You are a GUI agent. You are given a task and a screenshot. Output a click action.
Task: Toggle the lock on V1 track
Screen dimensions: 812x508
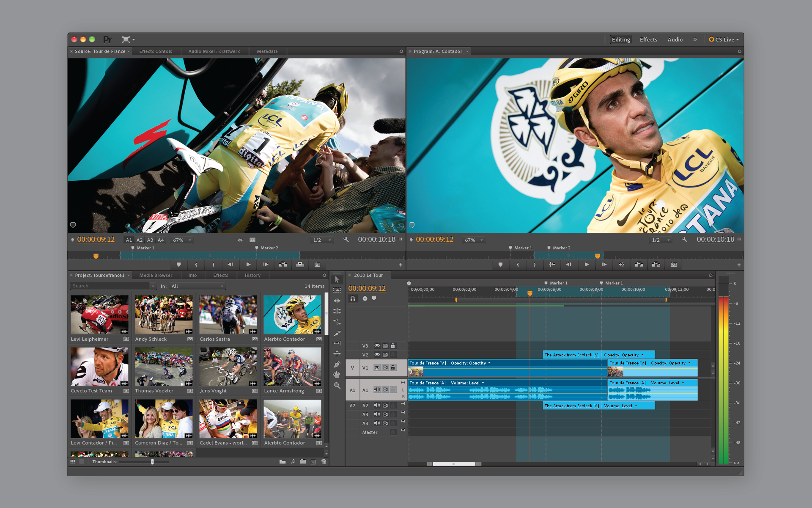pyautogui.click(x=393, y=367)
